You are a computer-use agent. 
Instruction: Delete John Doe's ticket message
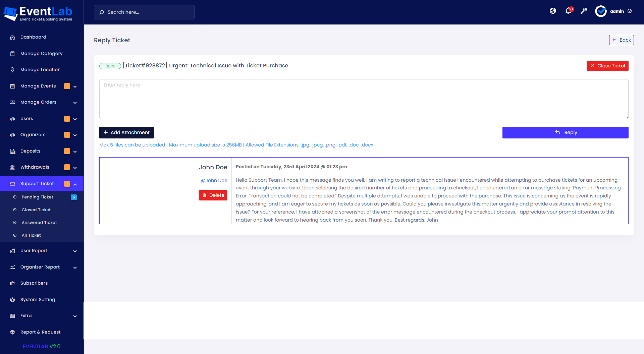(213, 195)
